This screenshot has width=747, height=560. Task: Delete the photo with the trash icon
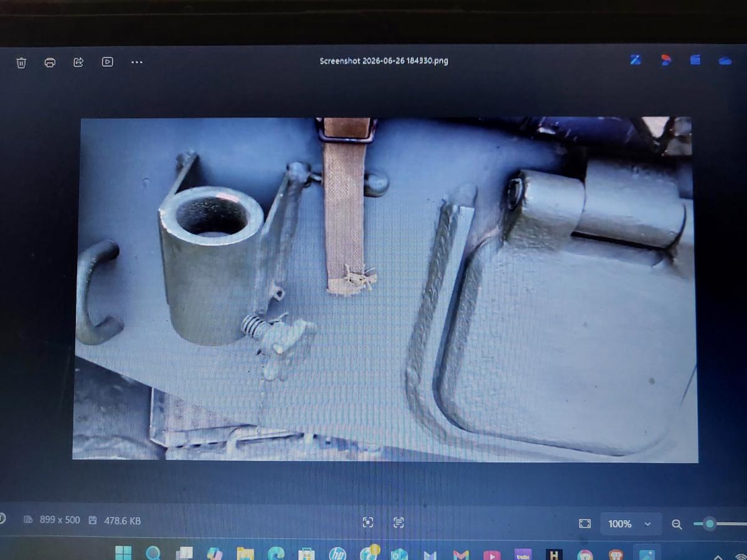click(21, 62)
